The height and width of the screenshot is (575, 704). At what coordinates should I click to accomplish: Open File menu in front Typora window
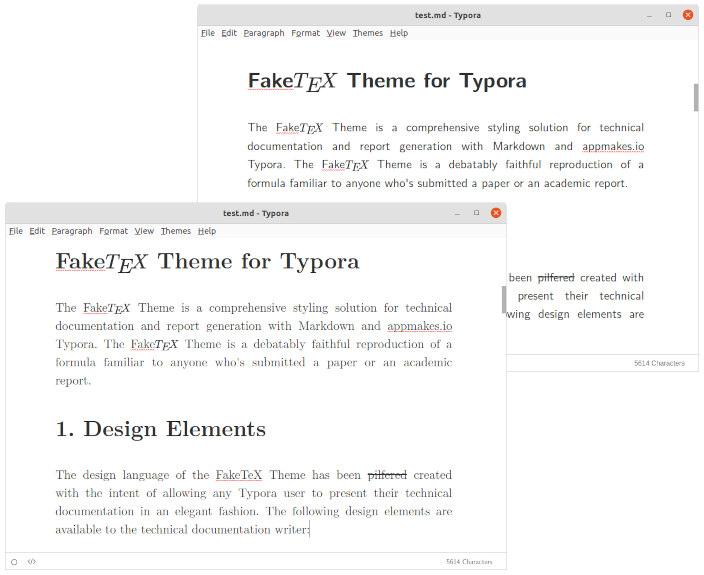(16, 231)
